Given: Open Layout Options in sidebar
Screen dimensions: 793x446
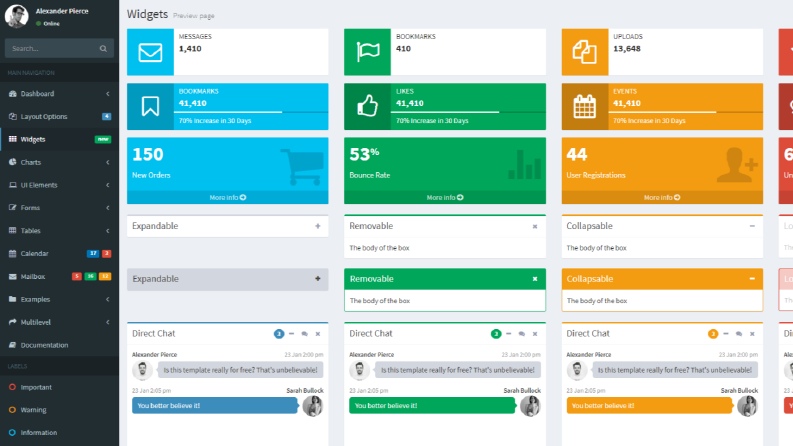Looking at the screenshot, I should tap(60, 116).
